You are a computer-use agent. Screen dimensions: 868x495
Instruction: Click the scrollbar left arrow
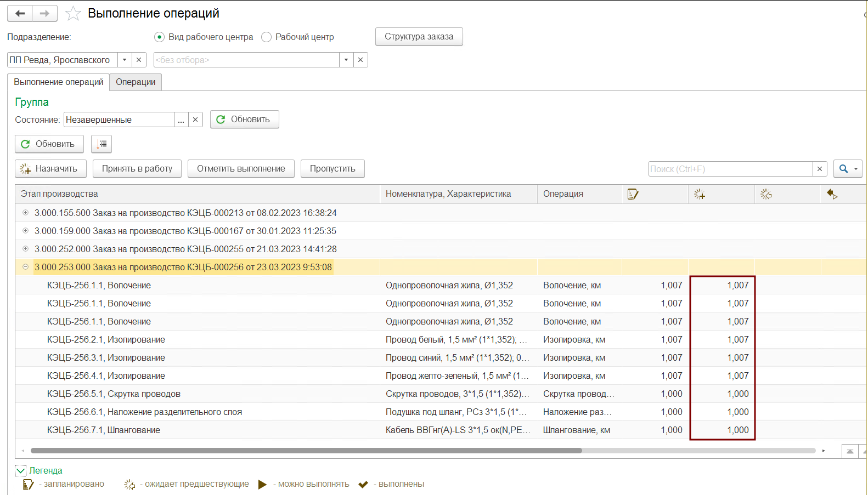[23, 451]
